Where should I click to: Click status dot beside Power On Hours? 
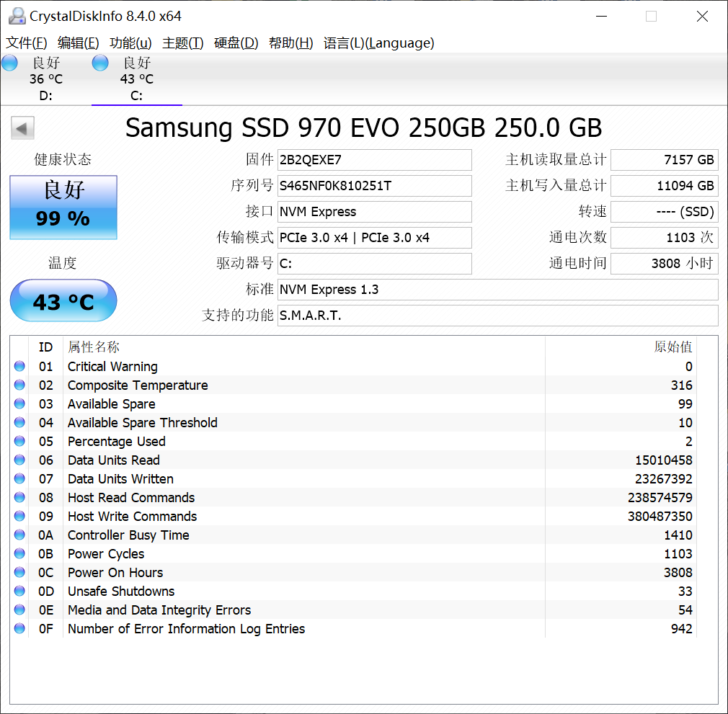tap(19, 572)
